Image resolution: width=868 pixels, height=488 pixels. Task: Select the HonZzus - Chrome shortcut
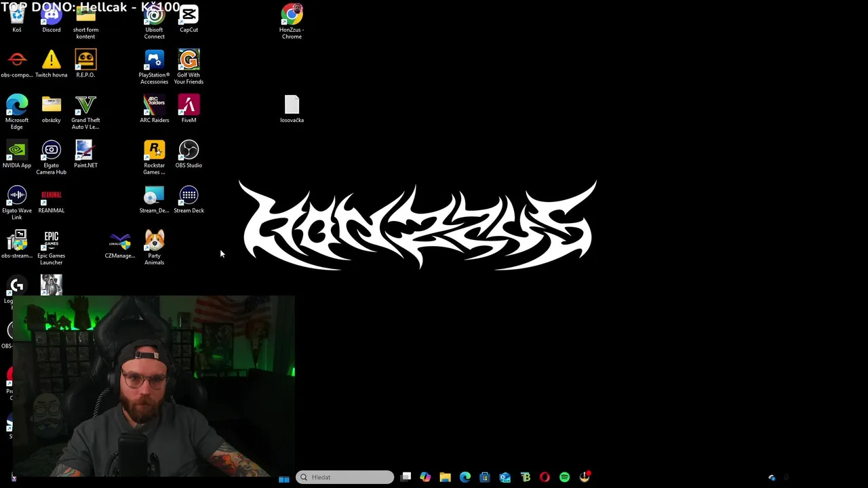[x=292, y=22]
